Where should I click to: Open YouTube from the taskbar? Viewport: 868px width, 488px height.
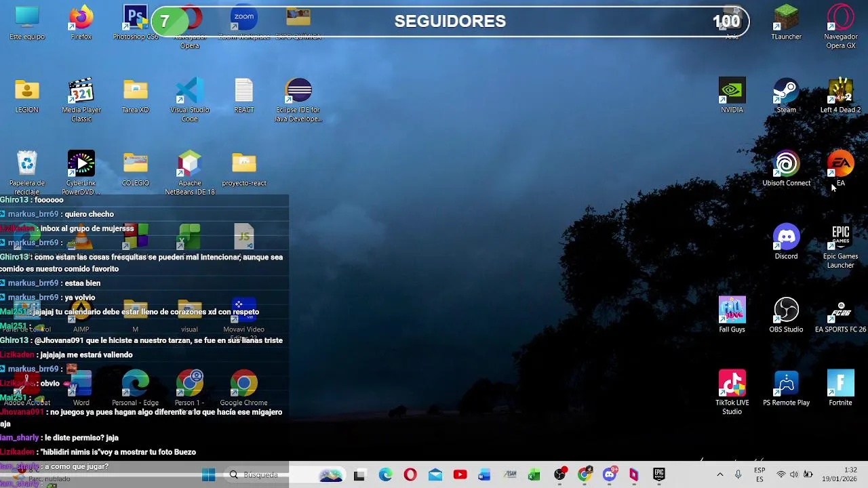(460, 475)
